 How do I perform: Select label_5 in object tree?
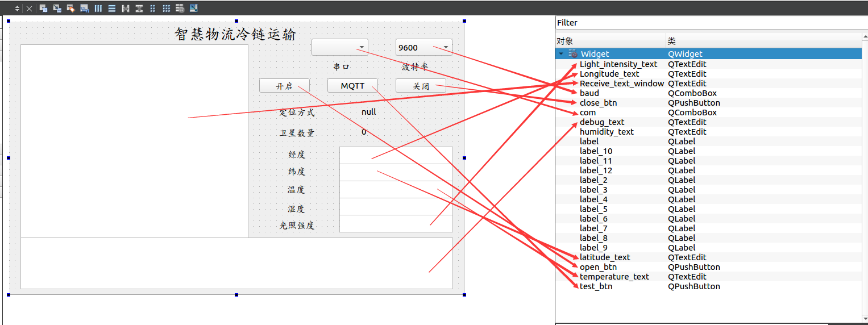click(593, 209)
